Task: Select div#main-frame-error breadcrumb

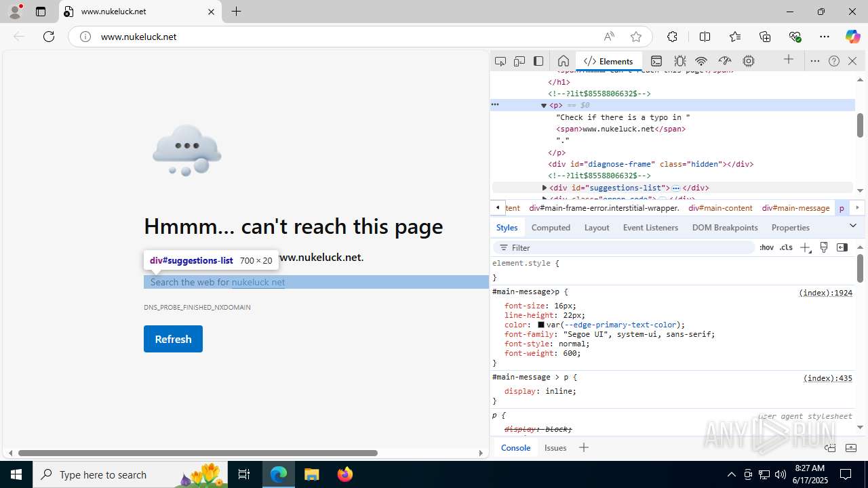Action: tap(604, 208)
